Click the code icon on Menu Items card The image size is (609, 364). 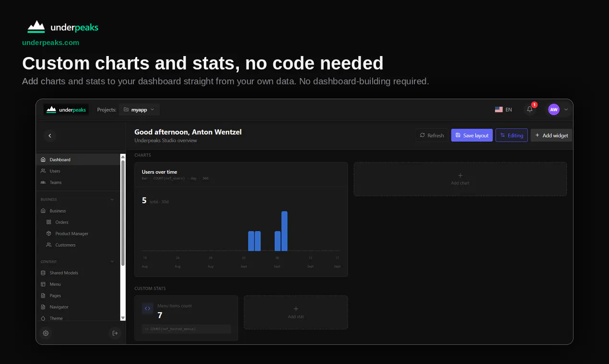pyautogui.click(x=148, y=308)
